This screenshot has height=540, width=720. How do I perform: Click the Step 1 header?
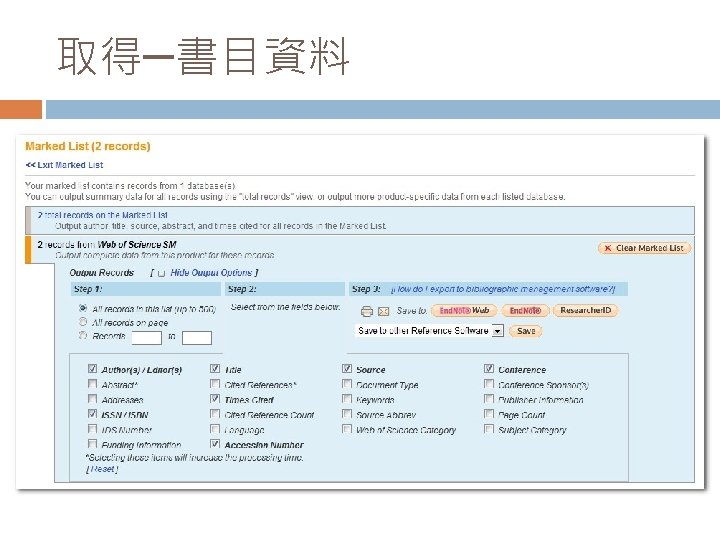(x=146, y=289)
